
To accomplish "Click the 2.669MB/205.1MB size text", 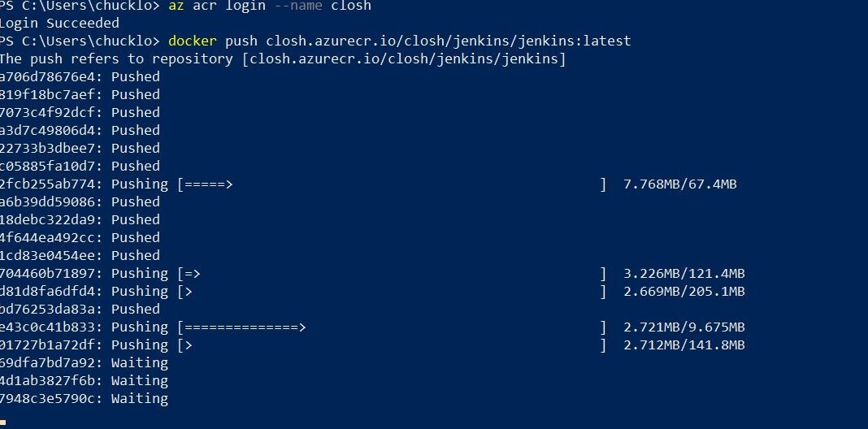I will pos(684,291).
